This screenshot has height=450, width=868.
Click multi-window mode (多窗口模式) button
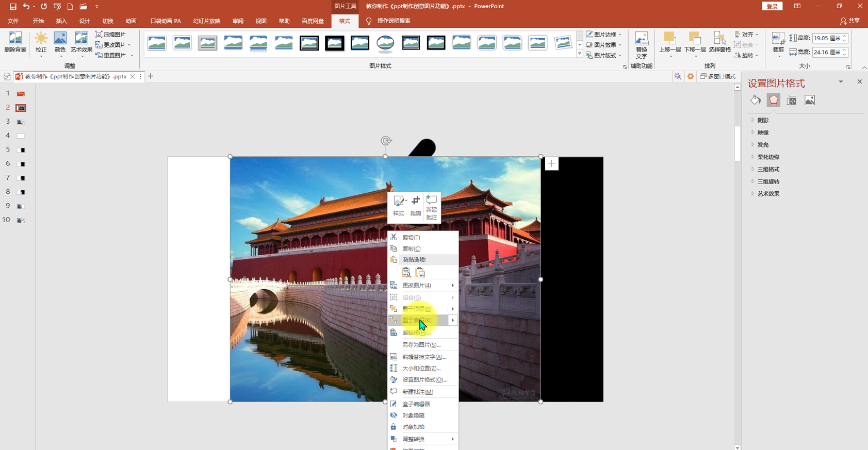point(717,76)
